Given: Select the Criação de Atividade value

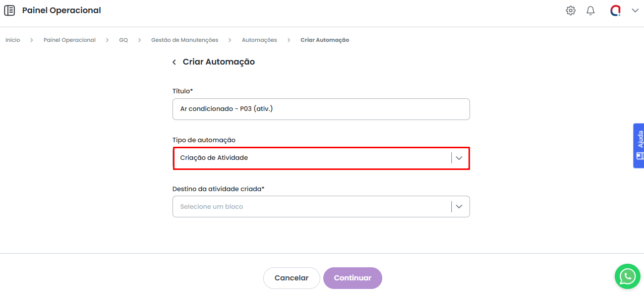Looking at the screenshot, I should (214, 158).
